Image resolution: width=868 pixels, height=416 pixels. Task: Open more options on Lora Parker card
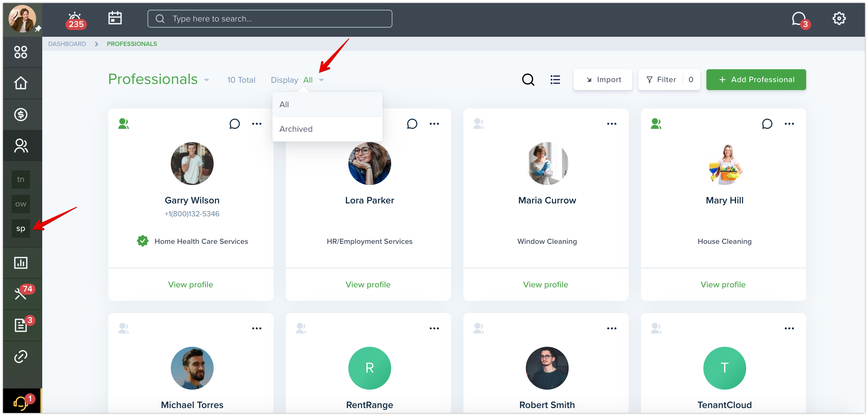coord(434,124)
